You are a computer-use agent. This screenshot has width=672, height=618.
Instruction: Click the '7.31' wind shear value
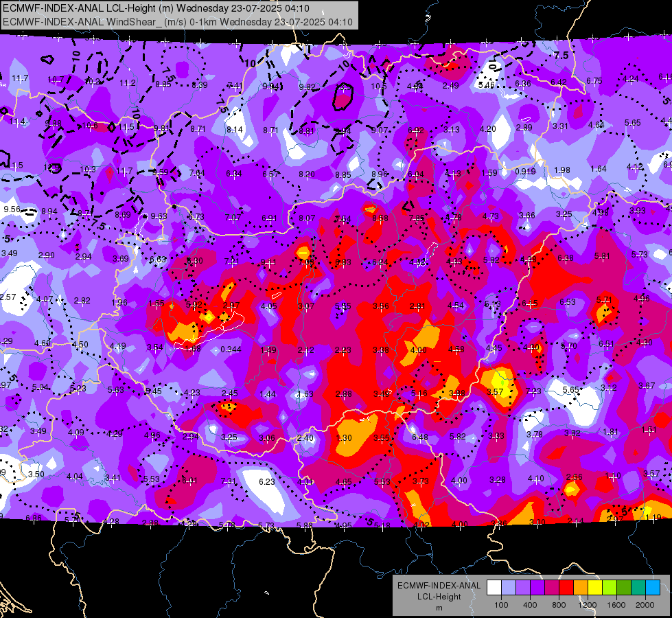[229, 481]
